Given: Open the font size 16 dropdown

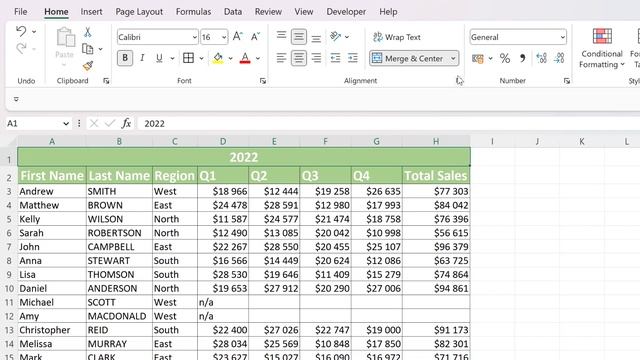Looking at the screenshot, I should coord(224,37).
